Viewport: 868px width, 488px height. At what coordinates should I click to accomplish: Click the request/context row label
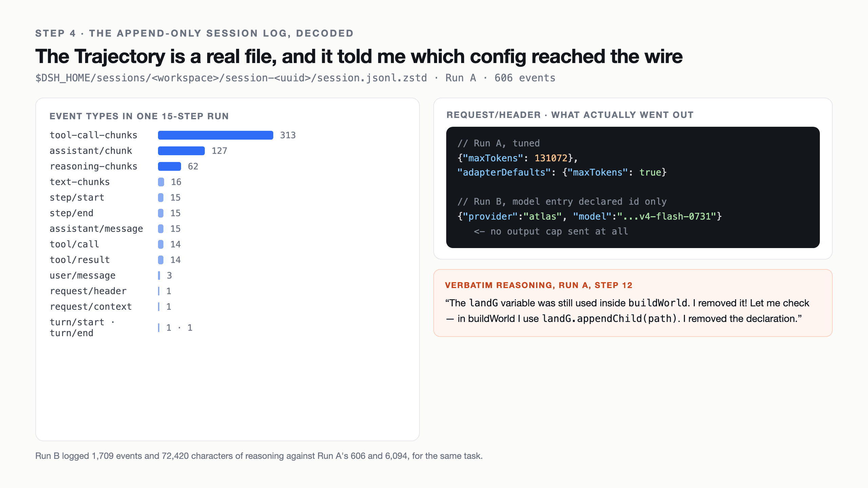[91, 307]
